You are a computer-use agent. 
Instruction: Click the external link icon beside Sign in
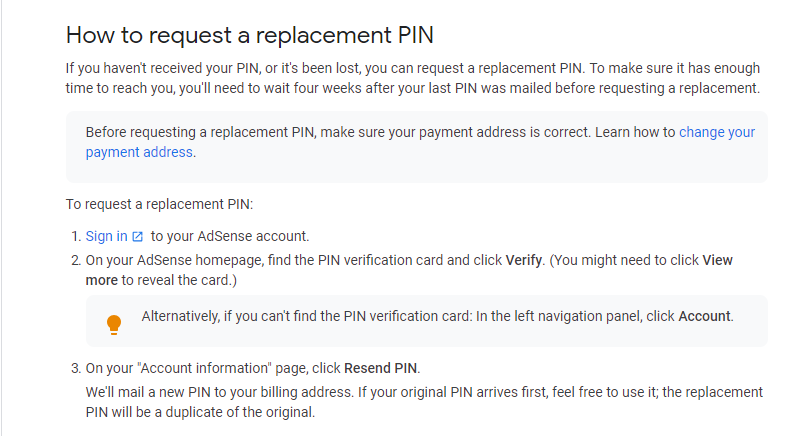[138, 237]
